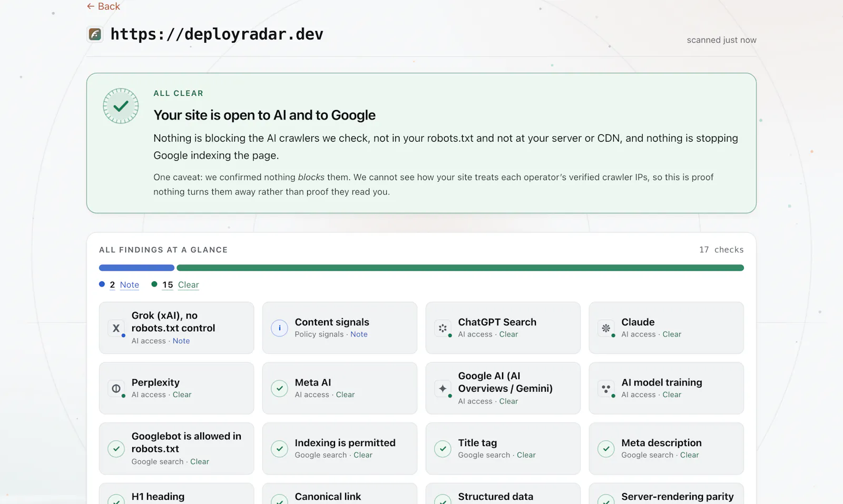Open the Server-rendering parity finding title
The image size is (843, 504).
pos(678,497)
